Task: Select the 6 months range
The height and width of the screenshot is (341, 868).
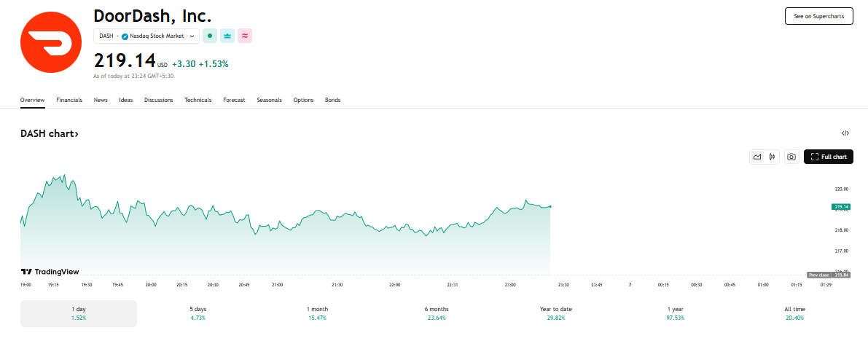Action: pos(437,313)
